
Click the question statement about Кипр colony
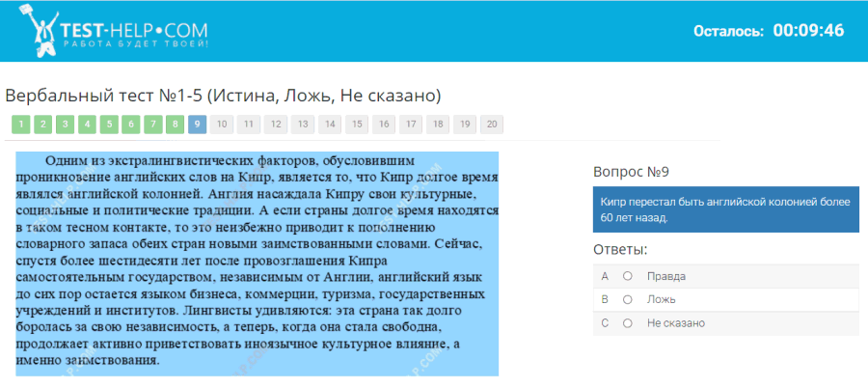point(725,209)
